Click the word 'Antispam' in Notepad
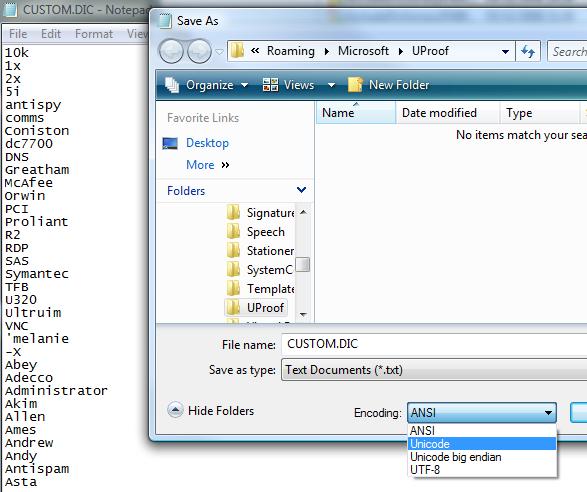The height and width of the screenshot is (492, 587). [x=37, y=469]
